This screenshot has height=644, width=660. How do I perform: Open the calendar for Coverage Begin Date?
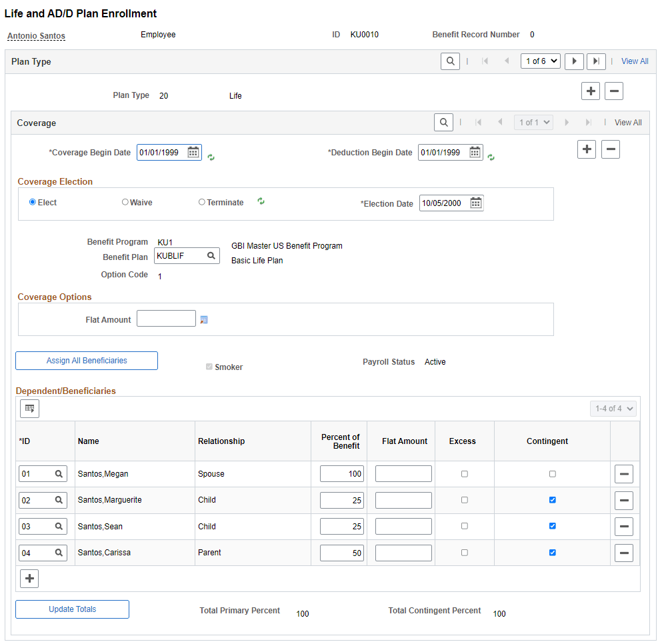(193, 152)
